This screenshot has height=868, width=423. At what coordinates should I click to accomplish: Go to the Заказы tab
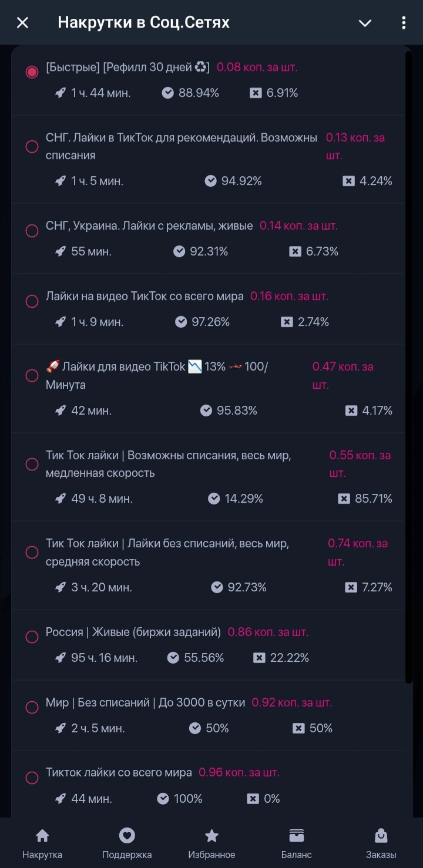tap(381, 843)
